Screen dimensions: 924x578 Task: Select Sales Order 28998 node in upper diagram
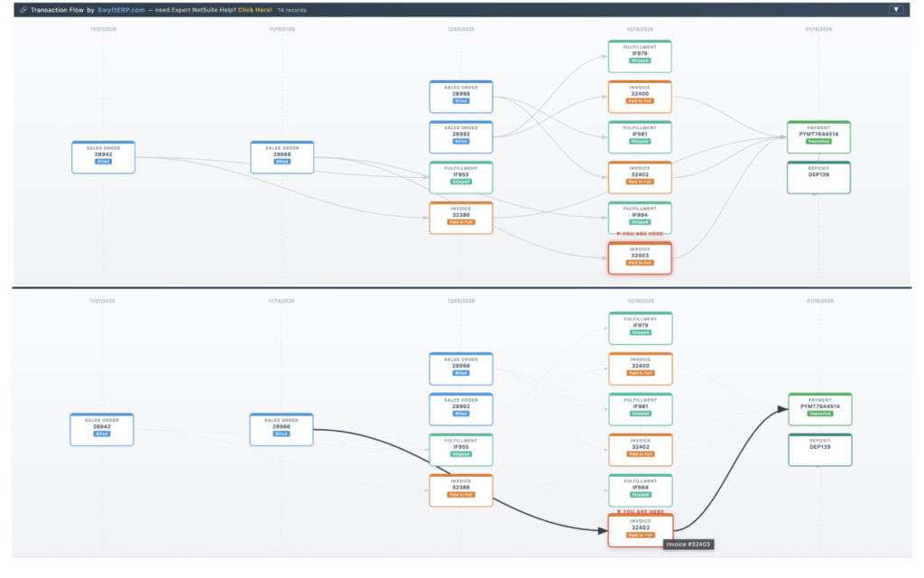[461, 97]
